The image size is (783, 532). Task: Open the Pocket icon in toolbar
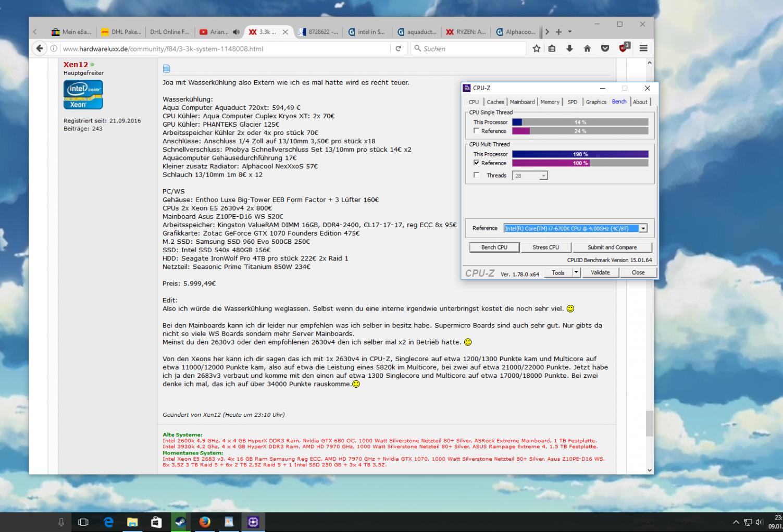tap(605, 48)
